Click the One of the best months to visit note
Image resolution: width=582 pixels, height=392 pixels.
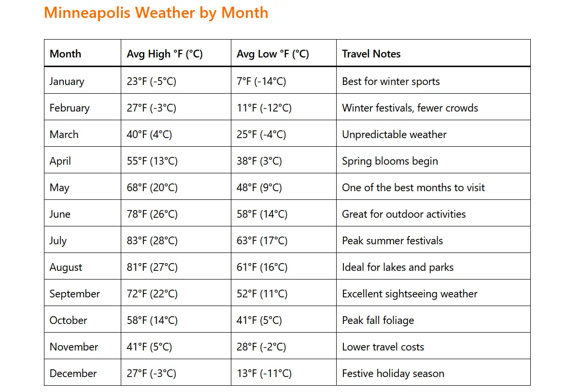click(x=413, y=188)
